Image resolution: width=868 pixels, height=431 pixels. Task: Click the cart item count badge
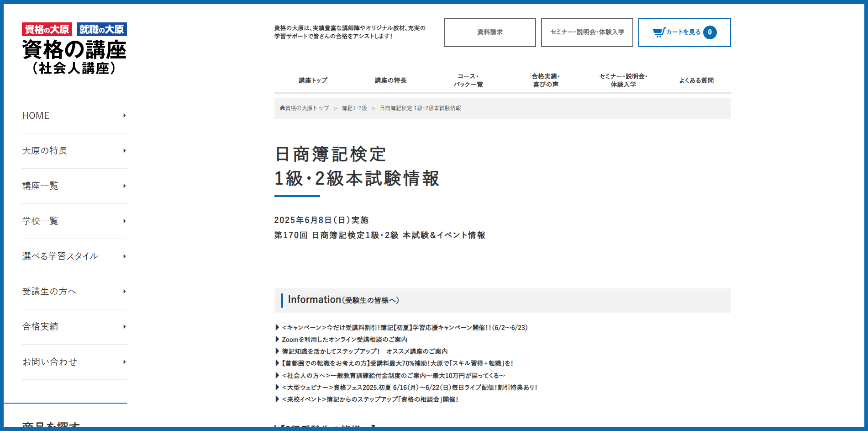[x=710, y=32]
